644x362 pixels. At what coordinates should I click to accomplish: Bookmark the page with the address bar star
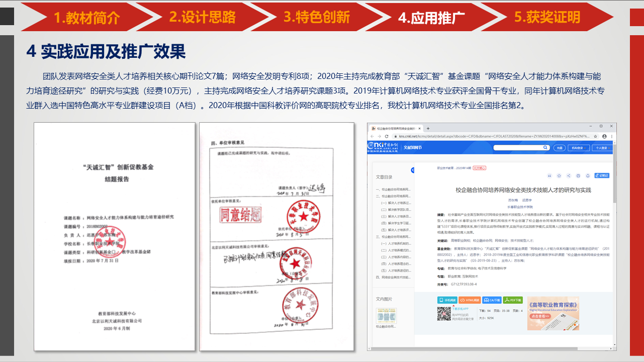click(595, 136)
